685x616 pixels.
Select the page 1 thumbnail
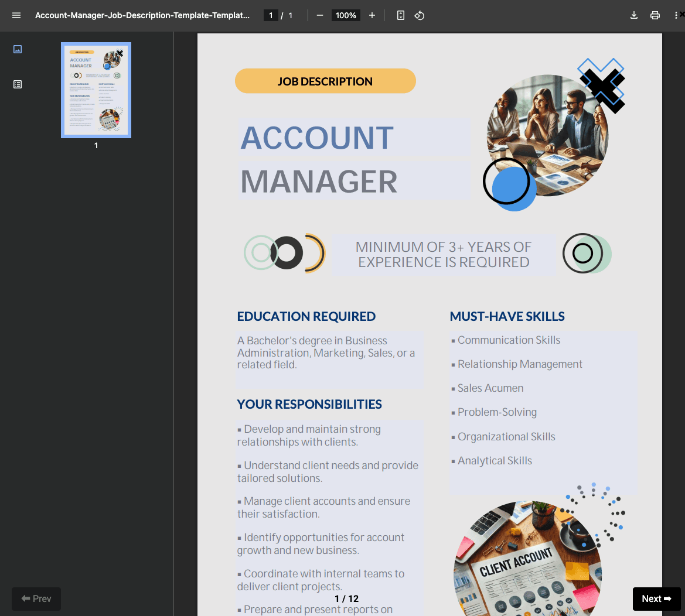[96, 90]
